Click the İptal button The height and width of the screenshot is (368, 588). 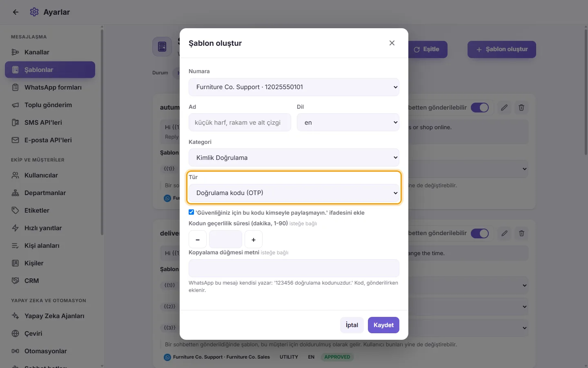pyautogui.click(x=352, y=325)
